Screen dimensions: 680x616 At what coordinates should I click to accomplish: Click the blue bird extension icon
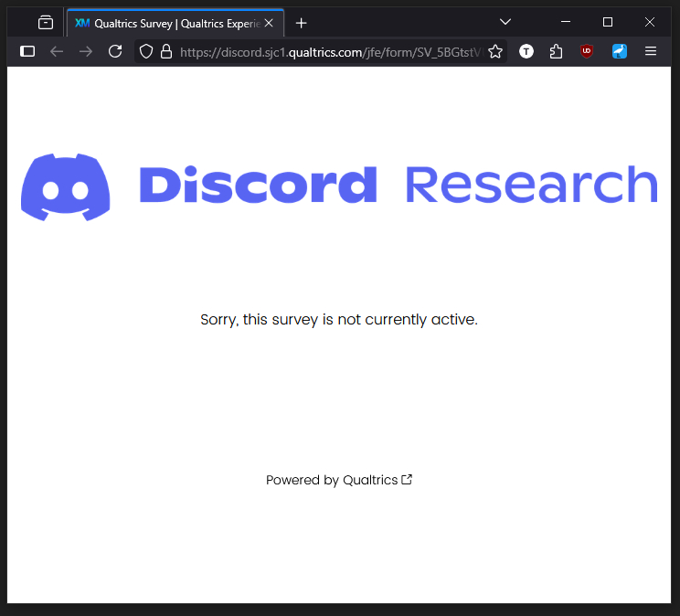pos(619,51)
